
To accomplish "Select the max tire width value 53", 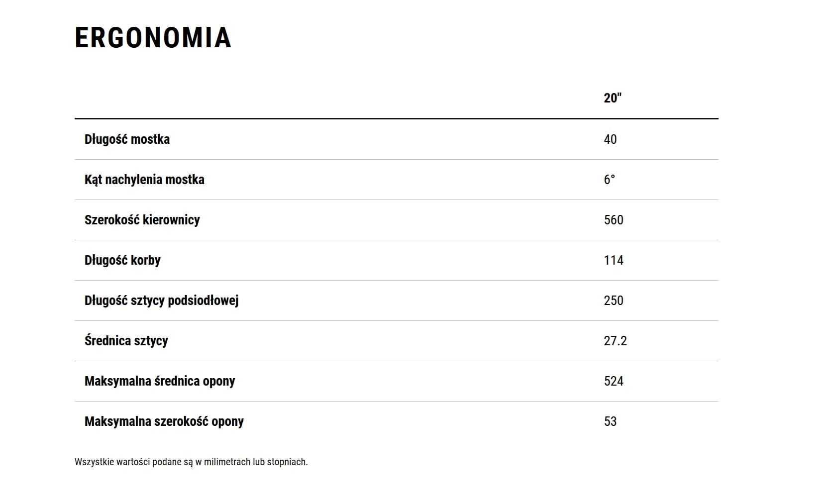I will (x=610, y=421).
